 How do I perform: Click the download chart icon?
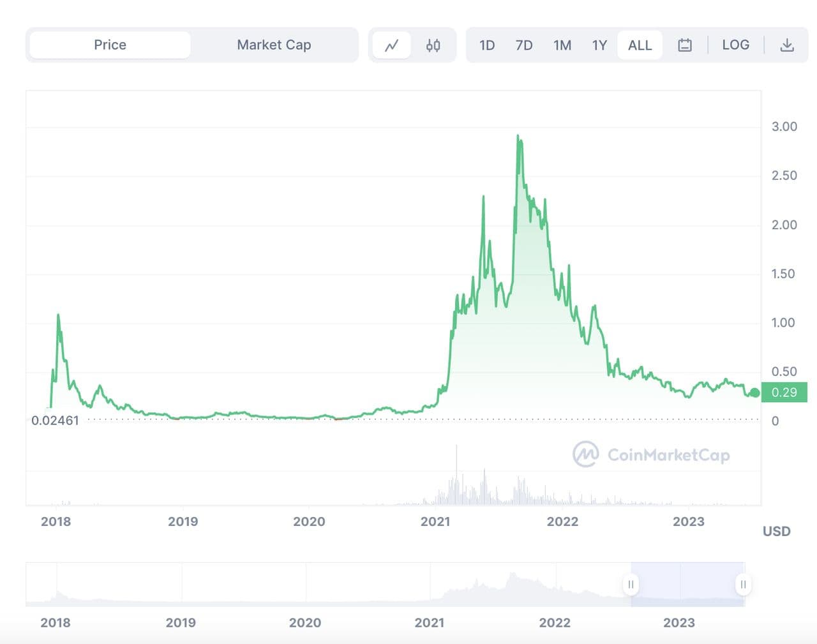tap(787, 45)
